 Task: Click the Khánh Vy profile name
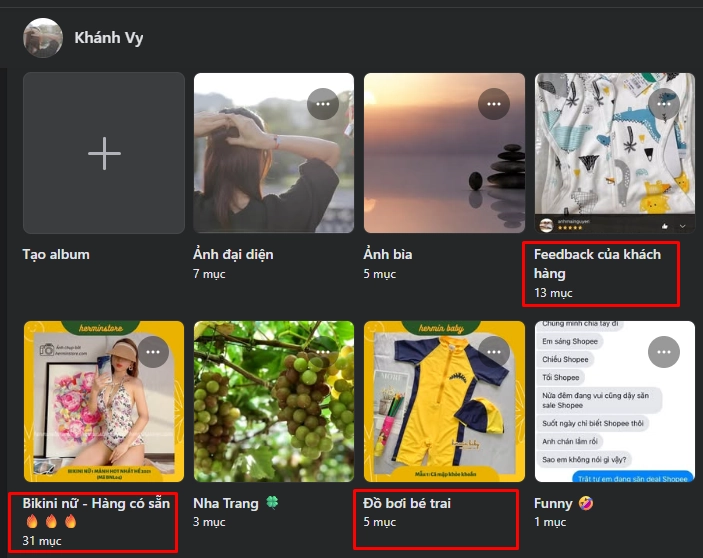click(x=109, y=38)
